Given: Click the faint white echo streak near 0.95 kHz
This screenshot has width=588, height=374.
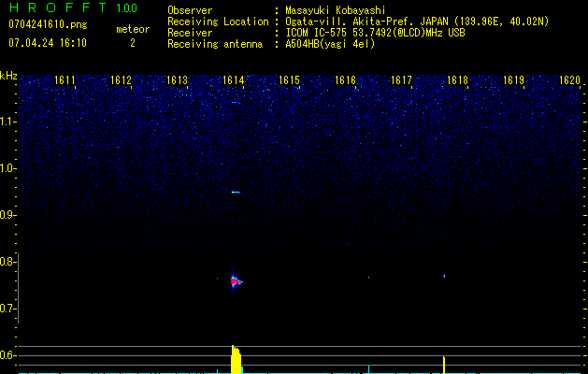Looking at the screenshot, I should [236, 193].
